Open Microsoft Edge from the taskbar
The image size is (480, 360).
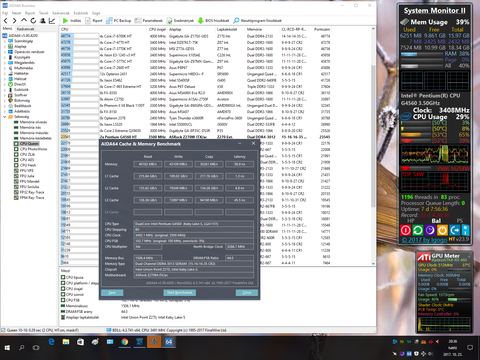pyautogui.click(x=51, y=342)
